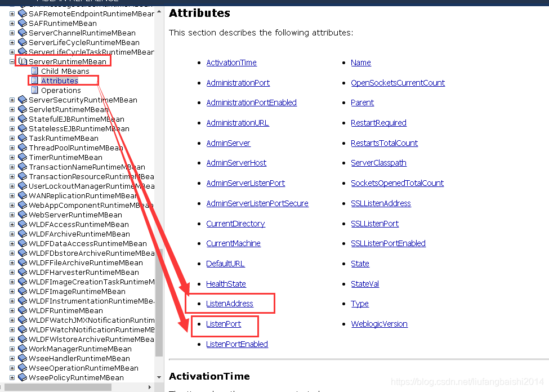Click the SAFRuntimeMBean book icon

(23, 23)
